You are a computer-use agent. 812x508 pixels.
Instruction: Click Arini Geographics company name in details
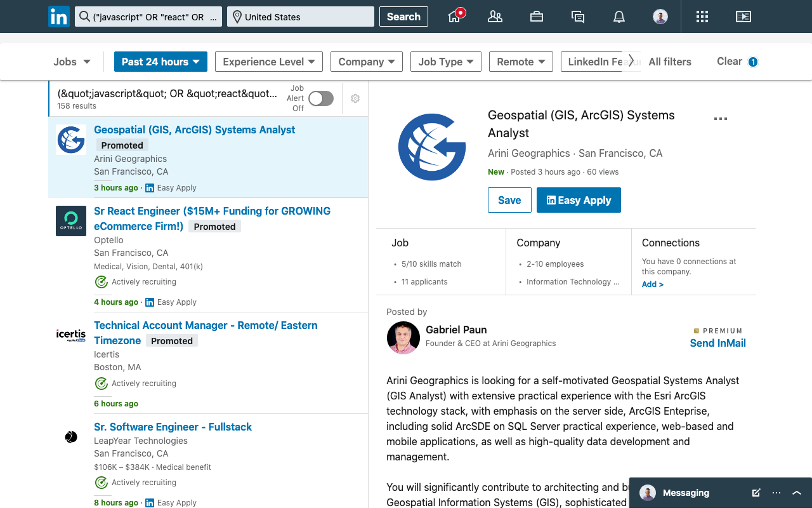pyautogui.click(x=529, y=153)
